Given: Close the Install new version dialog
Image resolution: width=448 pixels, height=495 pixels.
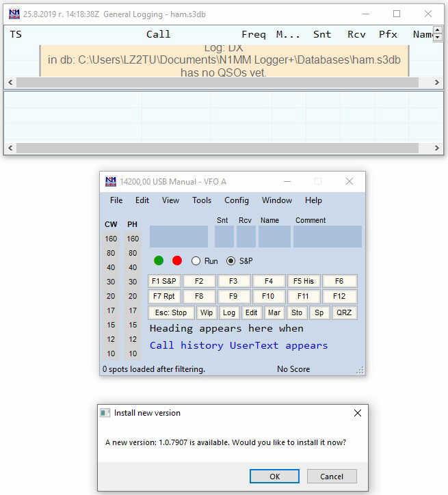Looking at the screenshot, I should click(358, 413).
